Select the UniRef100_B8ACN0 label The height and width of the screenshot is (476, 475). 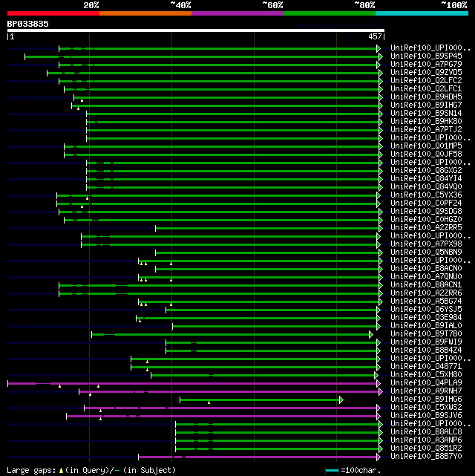[426, 269]
